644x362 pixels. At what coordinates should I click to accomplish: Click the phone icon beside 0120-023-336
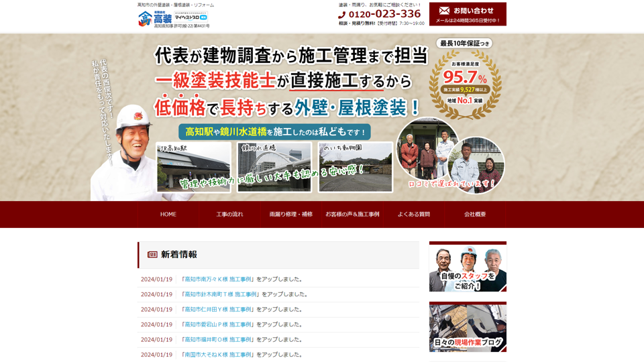click(342, 15)
